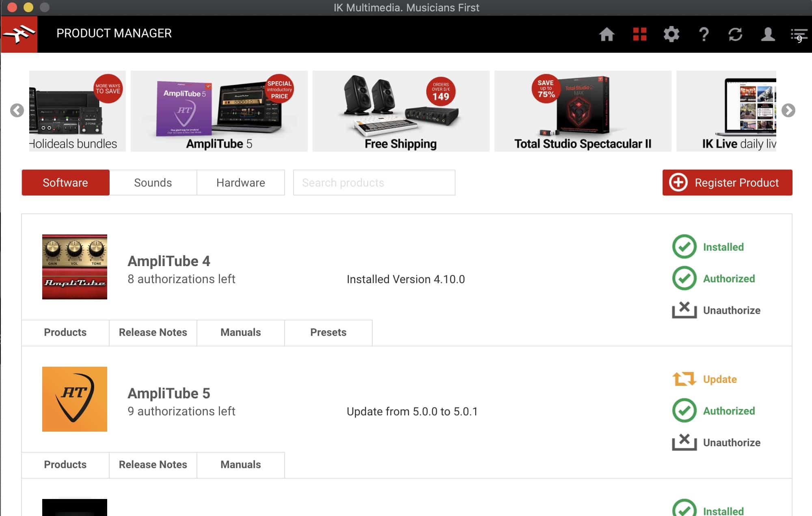
Task: Open AmpliTube 4 Manuals tab
Action: tap(241, 333)
